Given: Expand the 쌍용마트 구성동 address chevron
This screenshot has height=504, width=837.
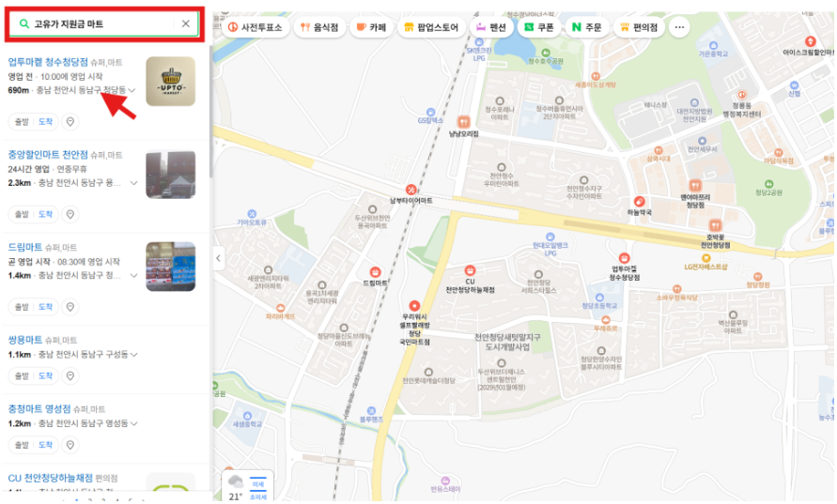Looking at the screenshot, I should point(133,354).
